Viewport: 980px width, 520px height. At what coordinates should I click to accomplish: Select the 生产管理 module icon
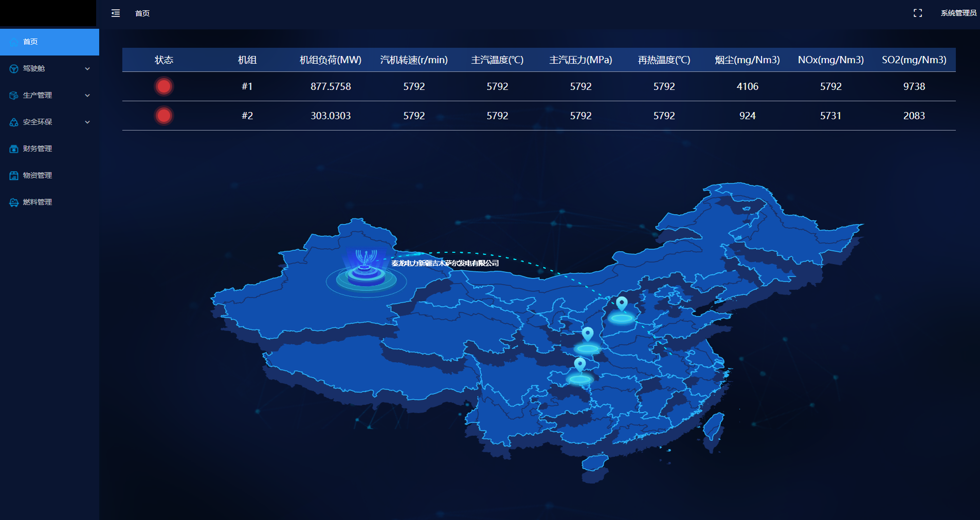[x=13, y=95]
